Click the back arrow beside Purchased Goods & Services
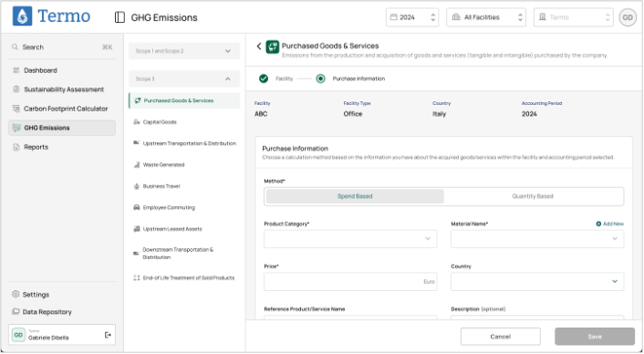 [x=259, y=46]
